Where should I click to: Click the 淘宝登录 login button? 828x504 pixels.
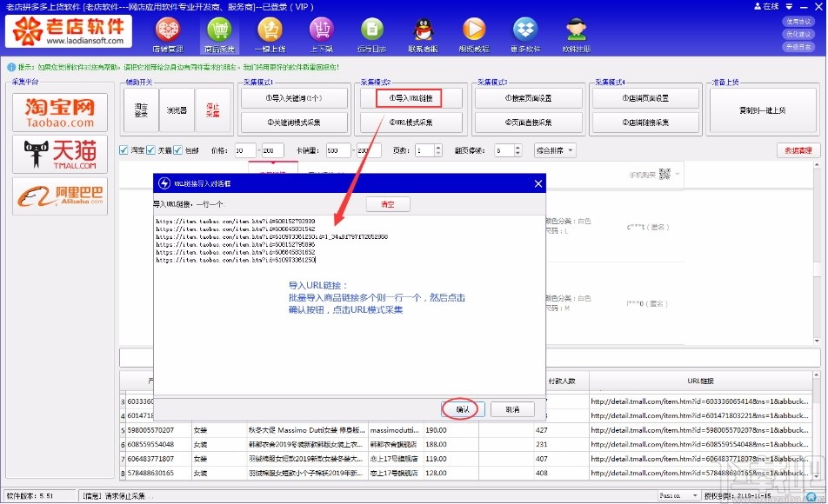pos(141,110)
